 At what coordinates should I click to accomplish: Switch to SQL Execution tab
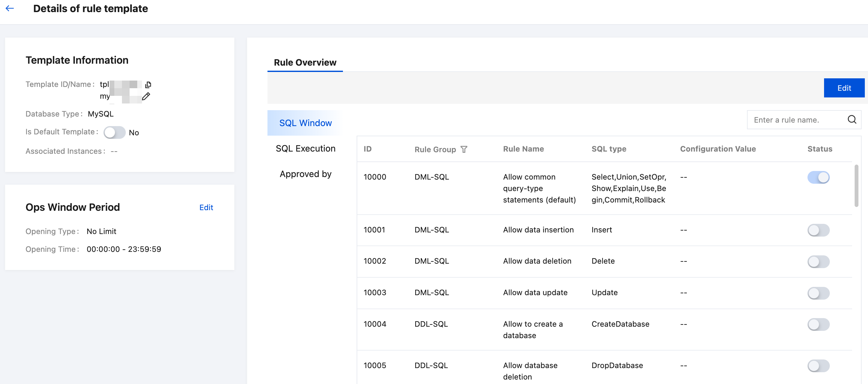click(x=305, y=149)
